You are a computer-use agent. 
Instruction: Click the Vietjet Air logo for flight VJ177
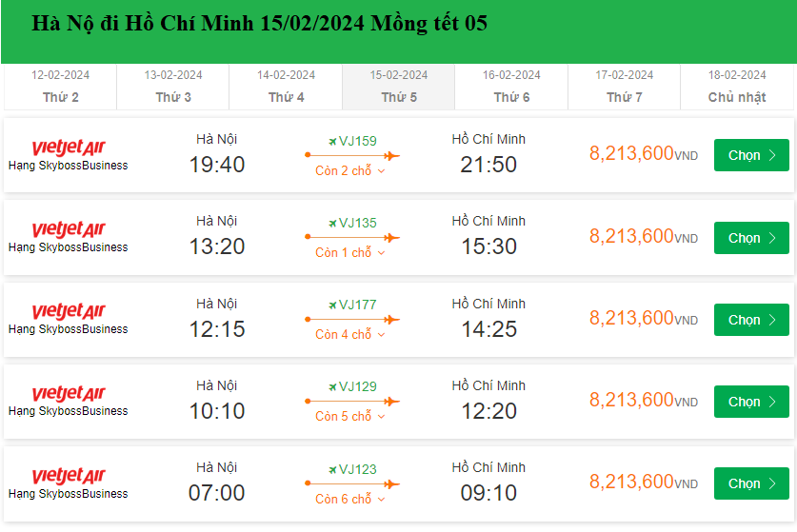tap(69, 311)
